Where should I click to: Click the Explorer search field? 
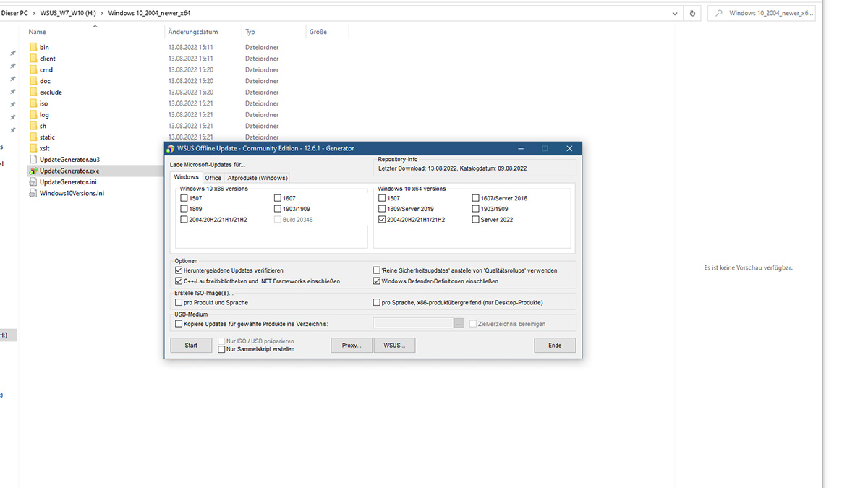(761, 13)
